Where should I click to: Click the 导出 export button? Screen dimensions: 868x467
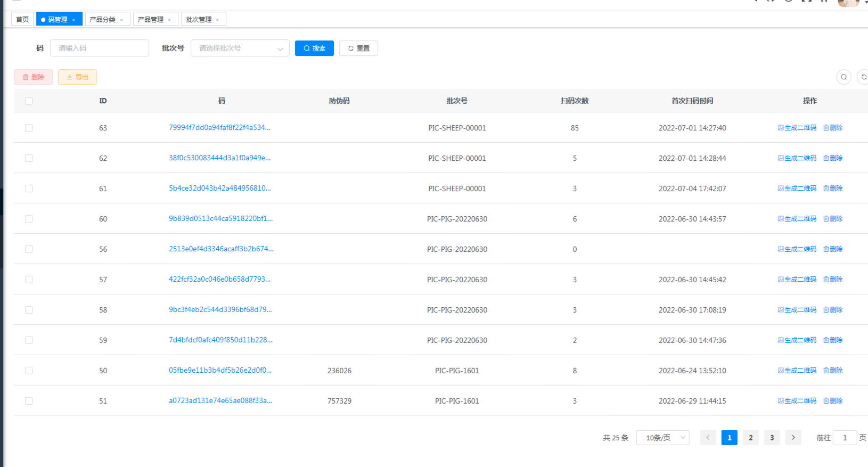[77, 77]
